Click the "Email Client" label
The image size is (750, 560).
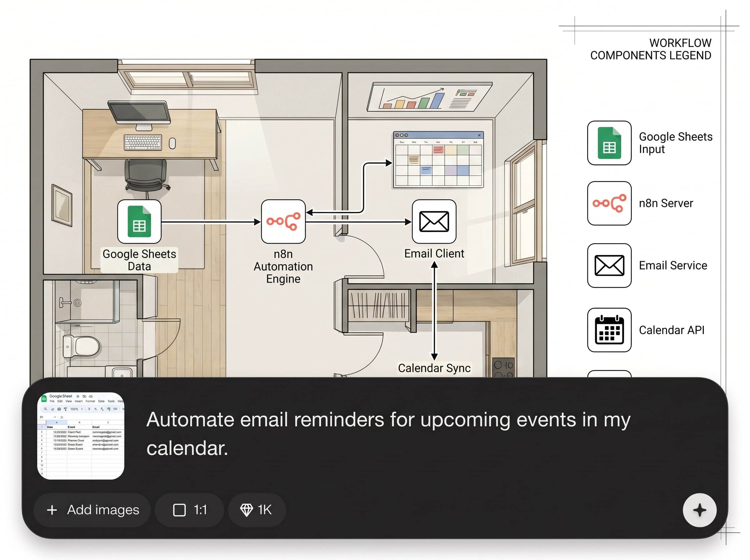coord(434,253)
